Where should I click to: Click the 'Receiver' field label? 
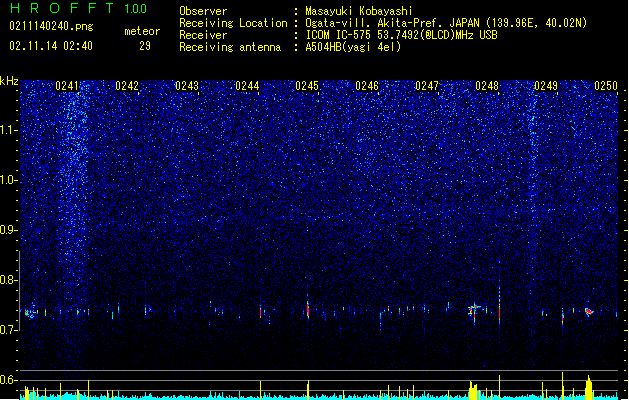[203, 35]
